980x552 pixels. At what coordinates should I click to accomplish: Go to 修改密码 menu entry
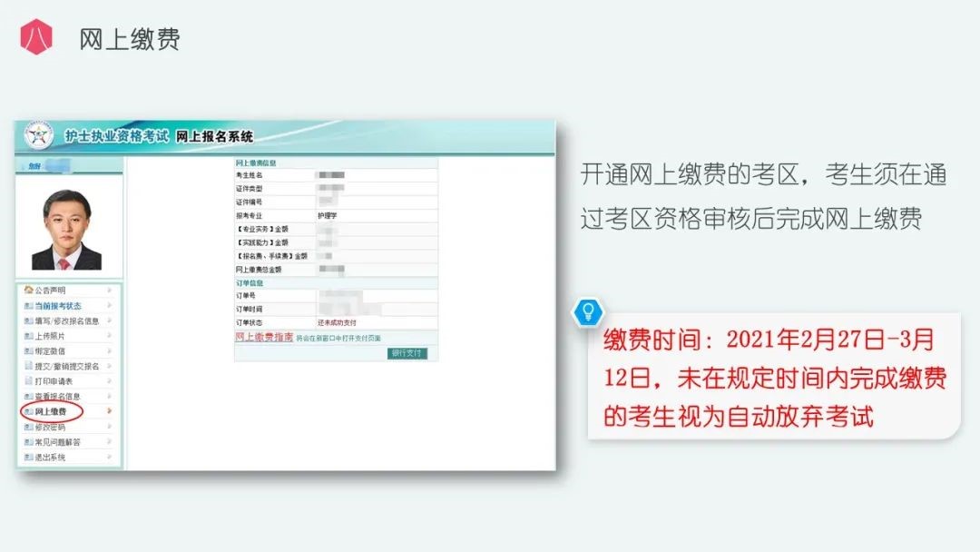click(50, 427)
